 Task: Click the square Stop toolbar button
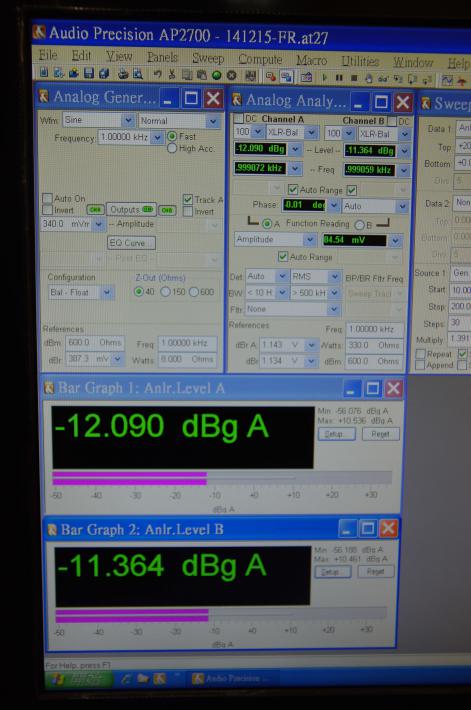pos(354,78)
